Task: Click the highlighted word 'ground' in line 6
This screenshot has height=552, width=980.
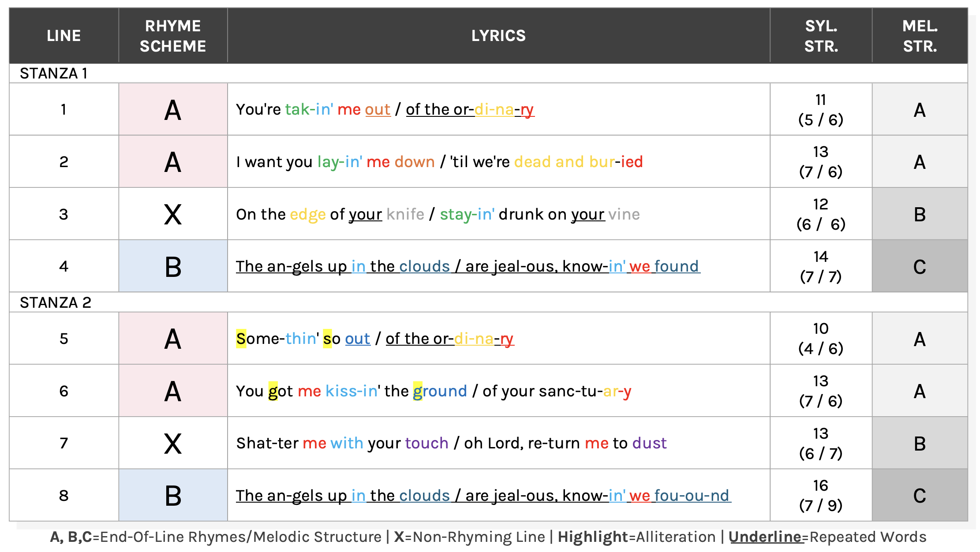Action: (x=440, y=391)
